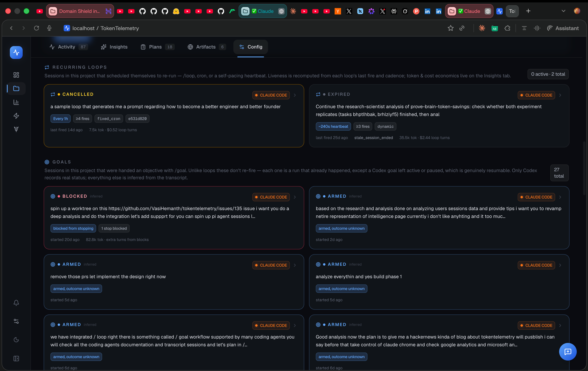Open the tab list dropdown chevron

[x=563, y=11]
